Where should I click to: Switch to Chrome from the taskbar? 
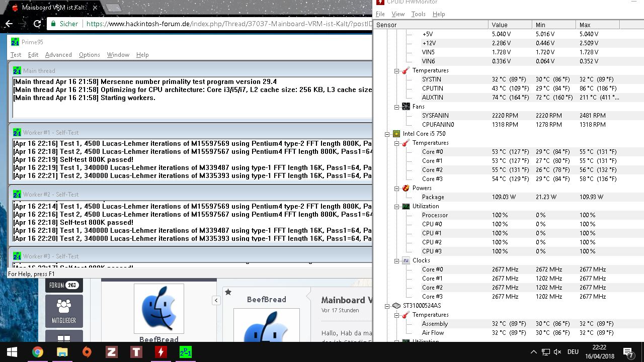37,352
